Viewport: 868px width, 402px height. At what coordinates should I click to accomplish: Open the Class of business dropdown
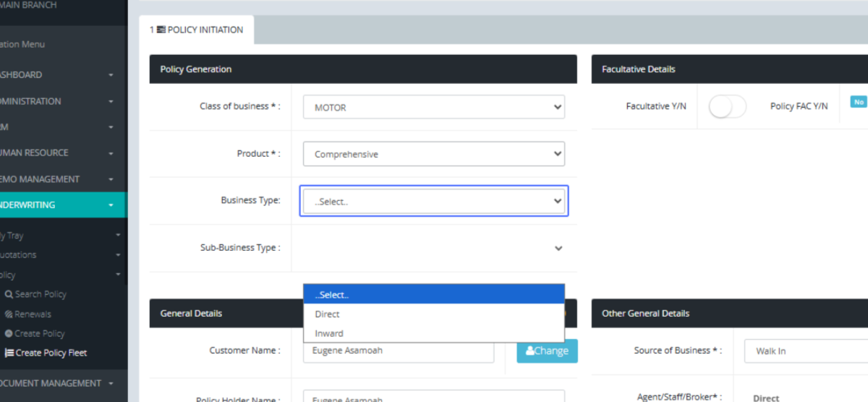click(433, 107)
